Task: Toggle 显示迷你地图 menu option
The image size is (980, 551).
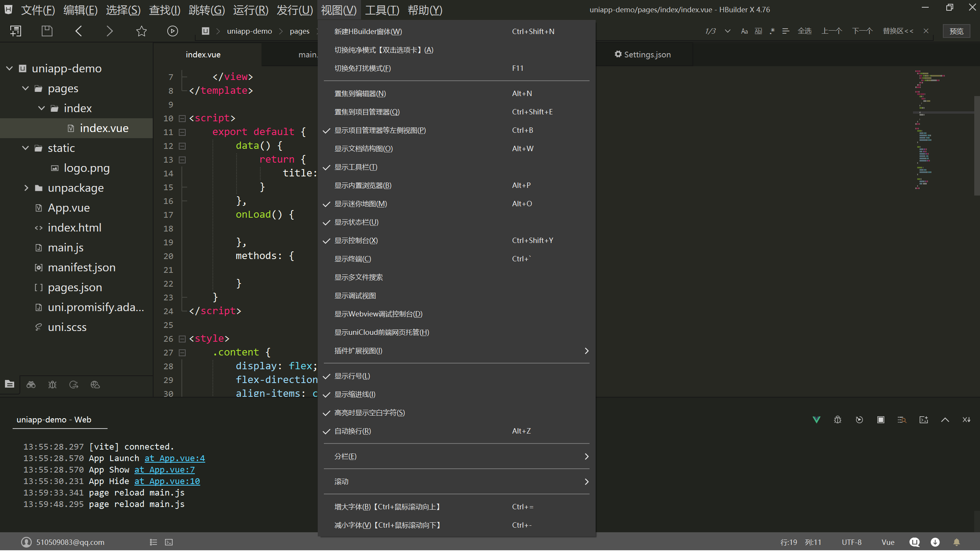Action: point(361,204)
